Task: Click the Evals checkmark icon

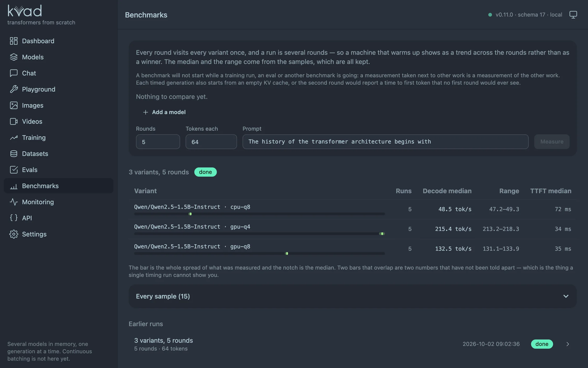Action: (x=14, y=170)
